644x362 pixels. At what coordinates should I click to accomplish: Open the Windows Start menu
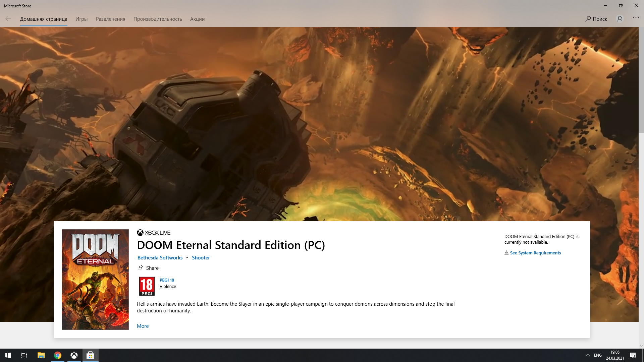pyautogui.click(x=8, y=355)
